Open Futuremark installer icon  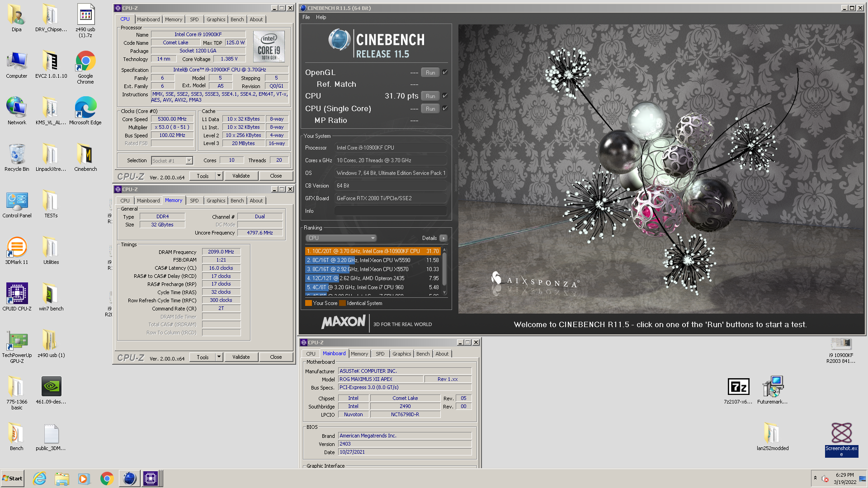pos(772,390)
